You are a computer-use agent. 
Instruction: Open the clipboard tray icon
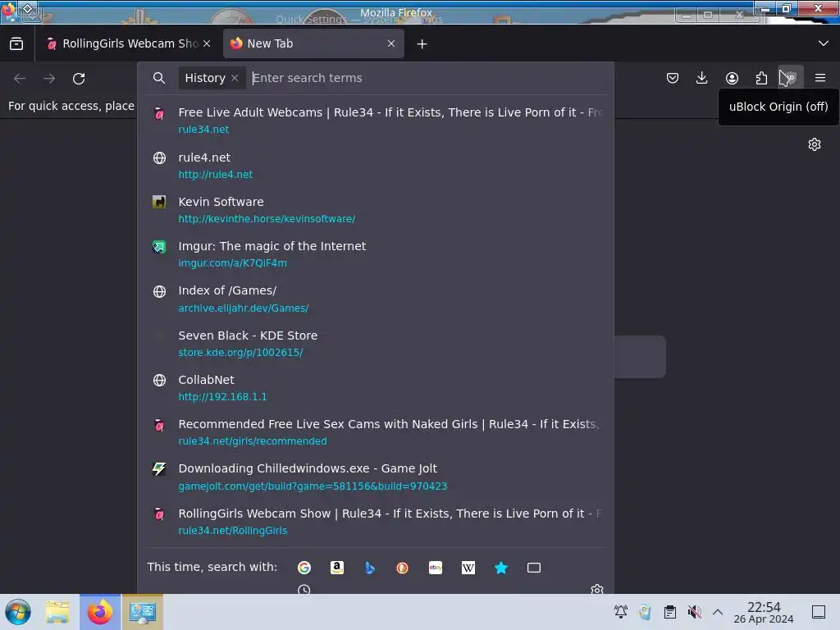coord(669,612)
